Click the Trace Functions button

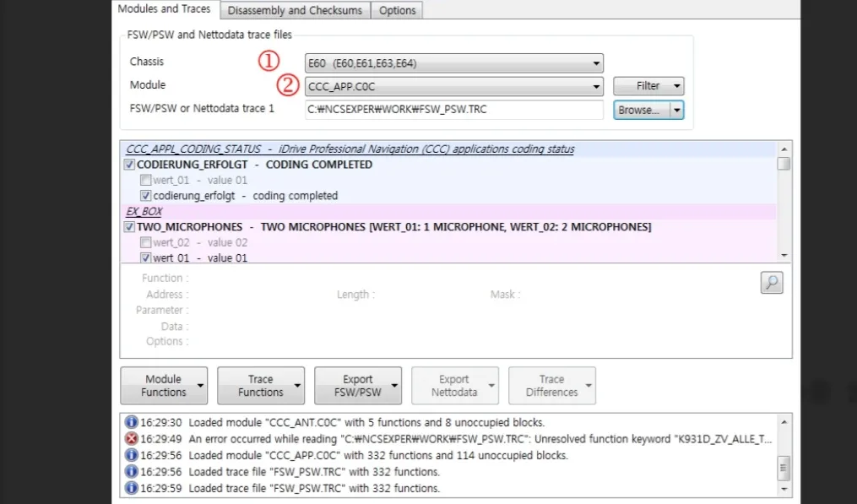click(260, 385)
